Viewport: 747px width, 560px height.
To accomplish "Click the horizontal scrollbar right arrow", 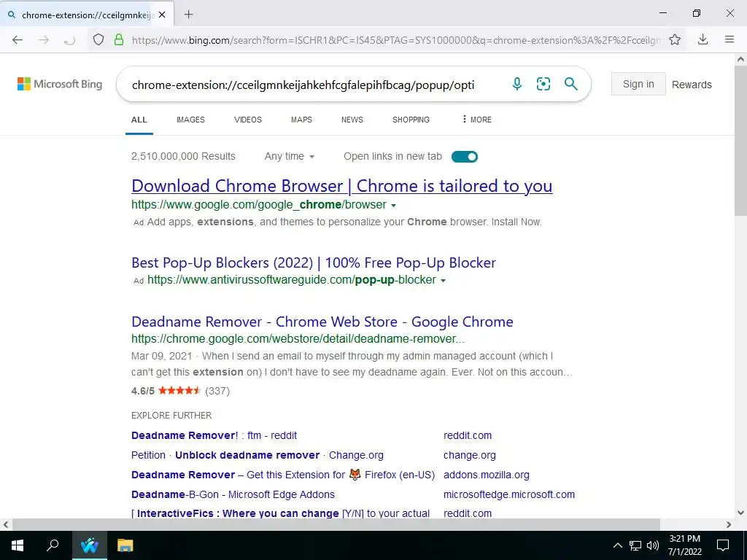I will tap(729, 524).
